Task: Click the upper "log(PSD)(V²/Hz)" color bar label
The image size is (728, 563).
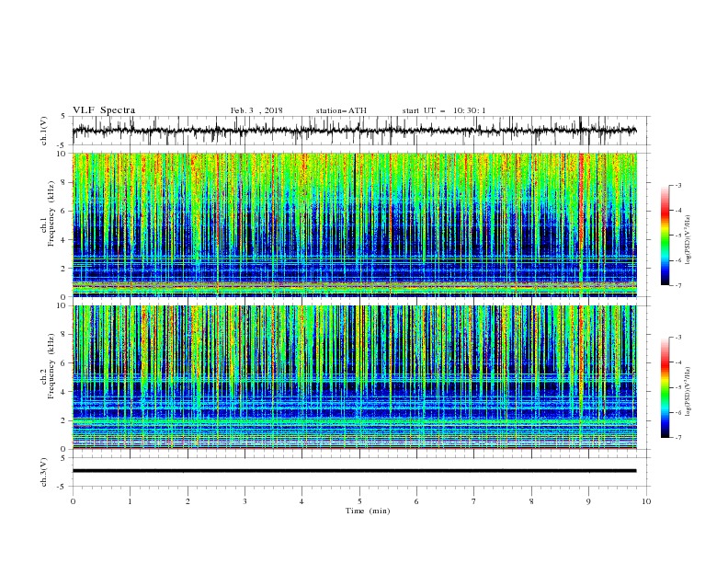Action: point(688,240)
